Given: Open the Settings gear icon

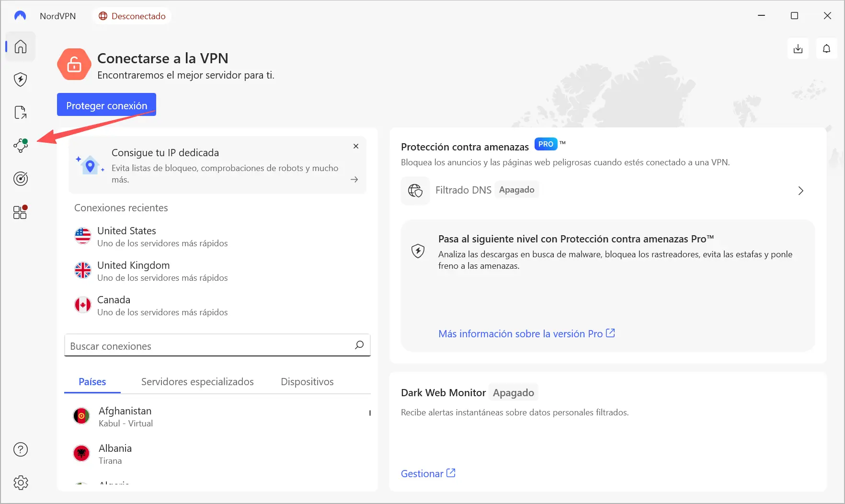Looking at the screenshot, I should coord(21,482).
